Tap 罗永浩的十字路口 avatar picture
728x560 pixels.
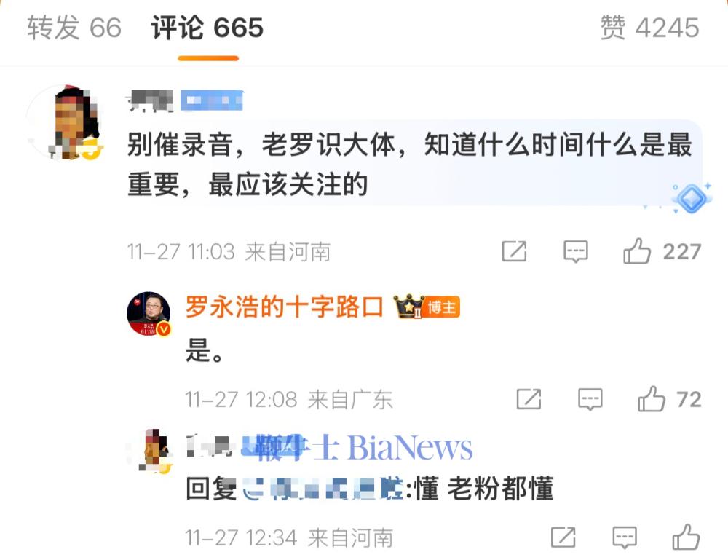[x=149, y=313]
